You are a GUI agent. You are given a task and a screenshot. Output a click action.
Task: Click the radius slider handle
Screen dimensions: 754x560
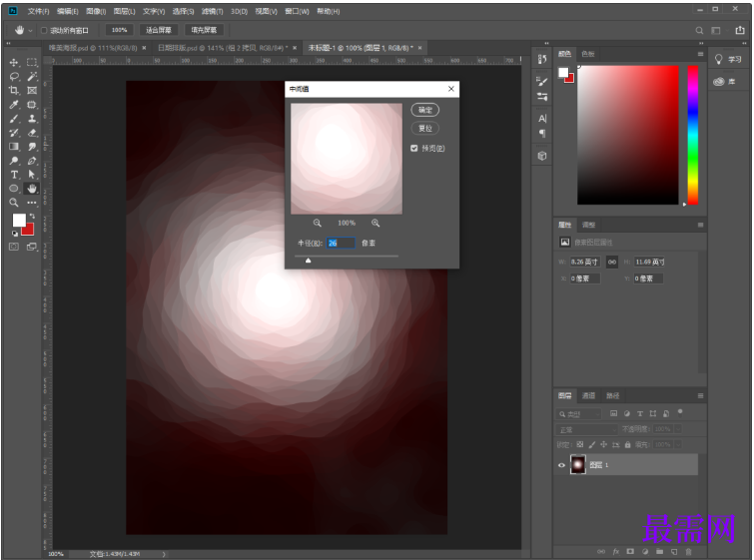coord(308,261)
